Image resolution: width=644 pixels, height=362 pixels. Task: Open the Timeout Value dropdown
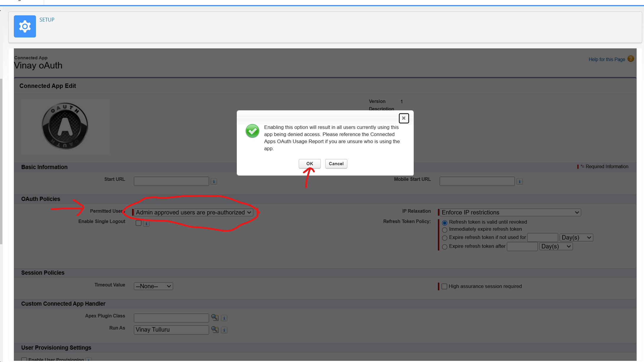pos(153,286)
